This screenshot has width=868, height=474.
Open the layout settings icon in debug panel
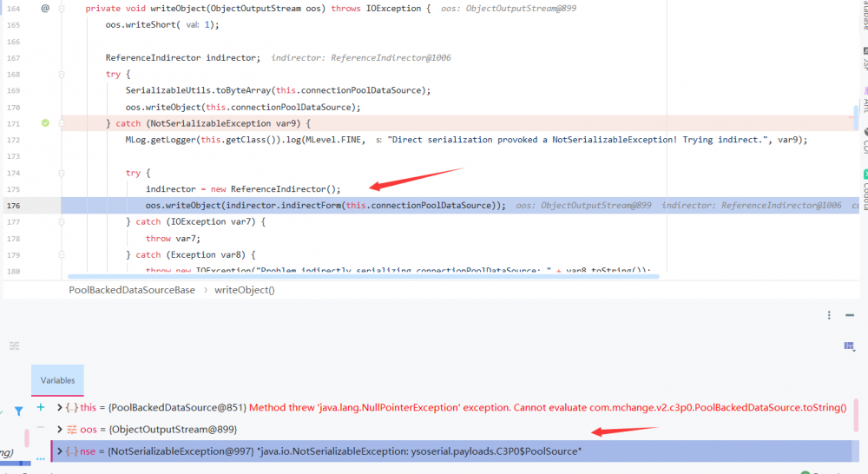coord(849,346)
